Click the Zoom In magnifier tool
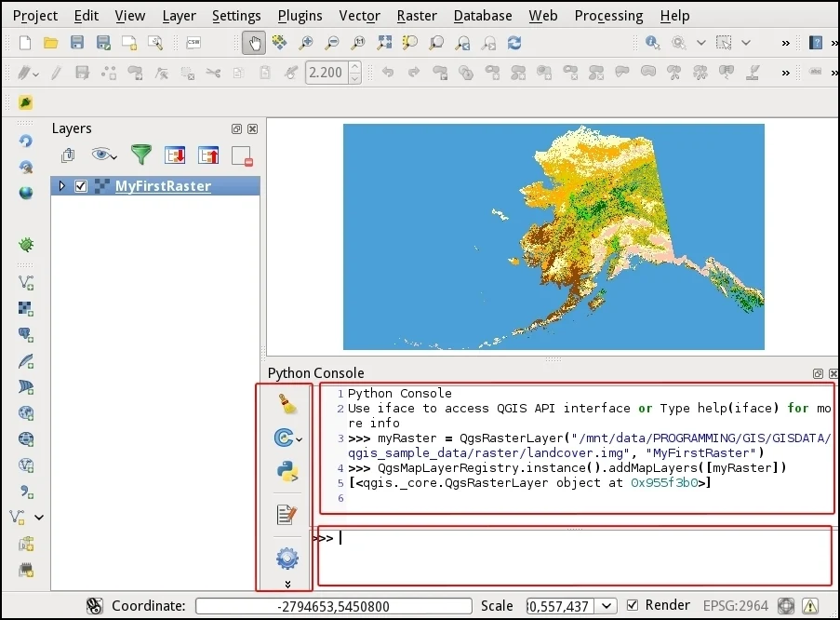The image size is (840, 620). tap(305, 43)
